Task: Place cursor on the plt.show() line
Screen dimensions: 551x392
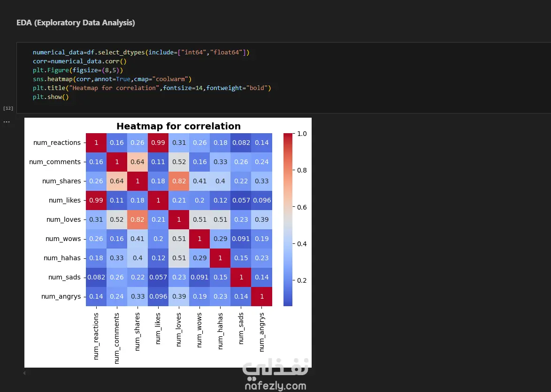Action: pyautogui.click(x=51, y=97)
